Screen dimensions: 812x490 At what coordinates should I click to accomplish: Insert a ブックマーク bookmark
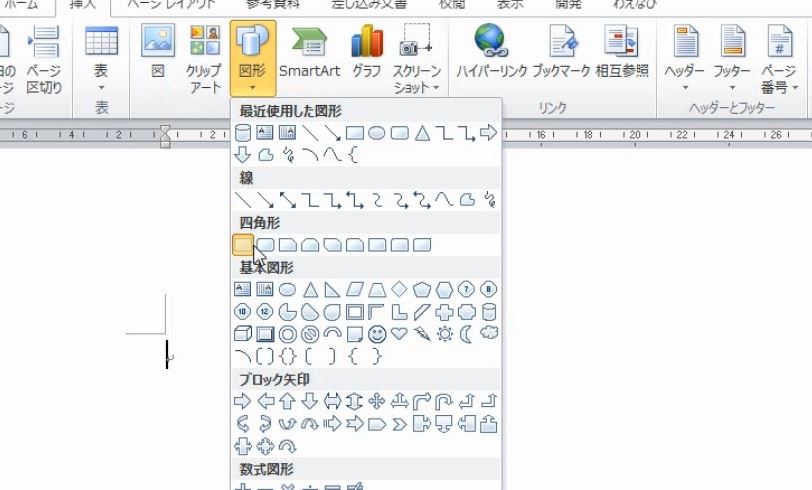coord(561,52)
